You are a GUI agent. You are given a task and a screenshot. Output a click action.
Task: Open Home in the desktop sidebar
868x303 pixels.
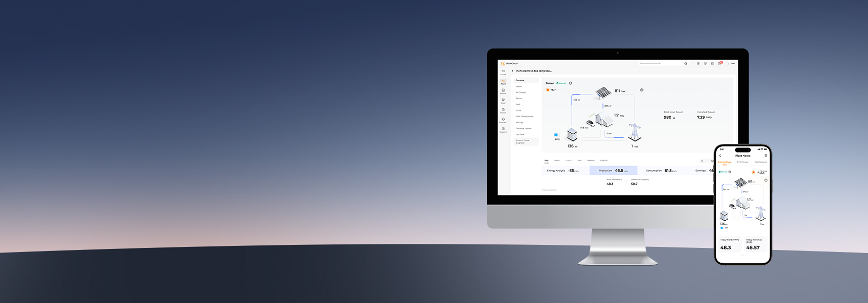pos(503,72)
